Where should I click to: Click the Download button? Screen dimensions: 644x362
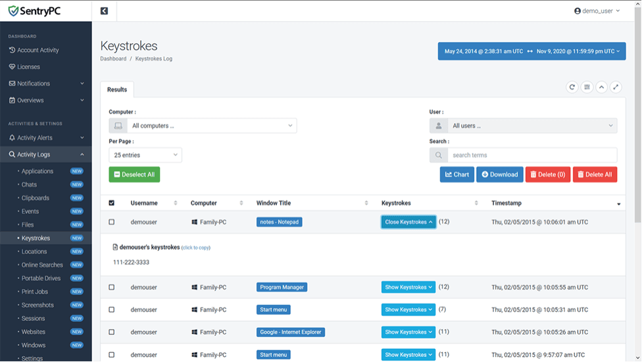coord(499,174)
